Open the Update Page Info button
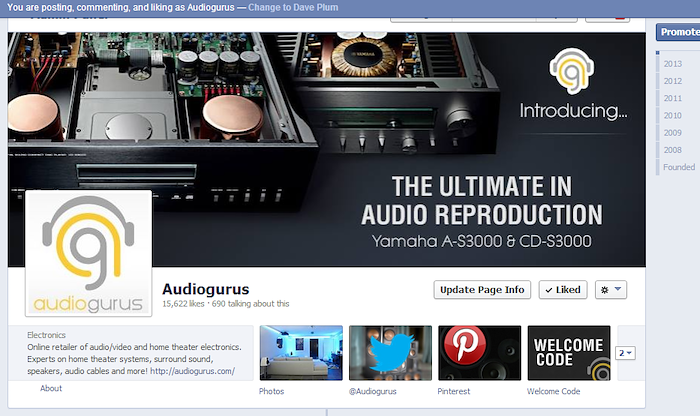This screenshot has height=416, width=700. pos(482,290)
